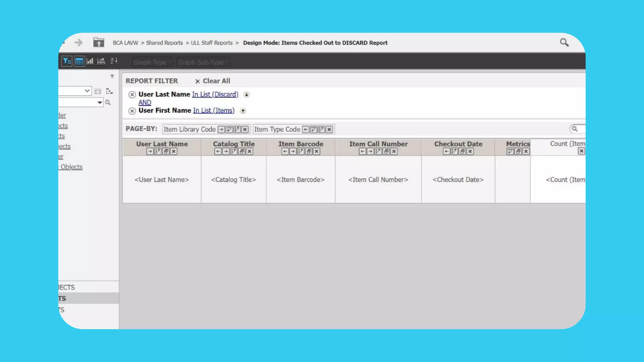644x362 pixels.
Task: Click the search magnifier at top right
Action: coord(564,42)
